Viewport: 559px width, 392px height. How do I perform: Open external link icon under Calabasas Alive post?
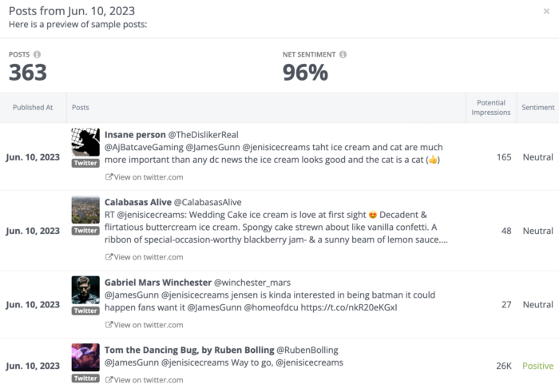(x=109, y=256)
